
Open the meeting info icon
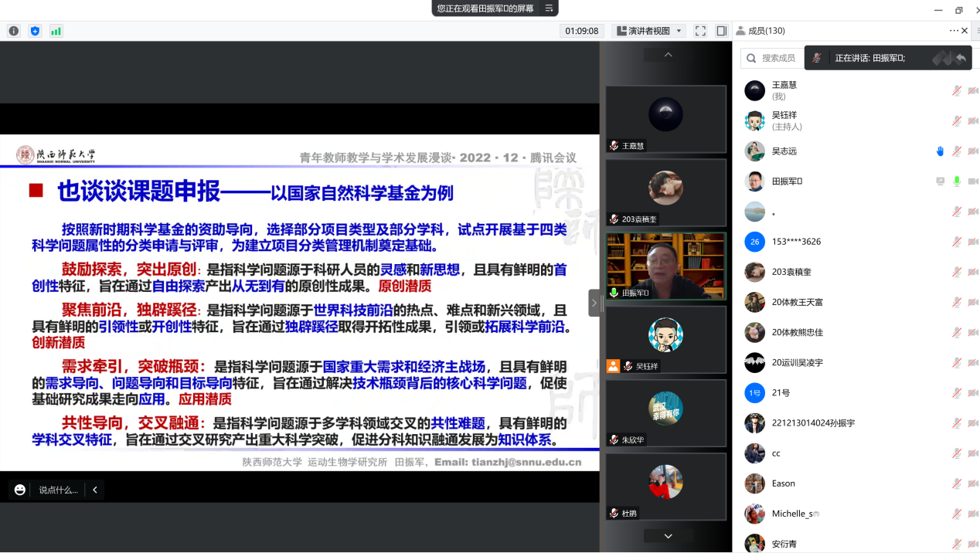tap(14, 31)
